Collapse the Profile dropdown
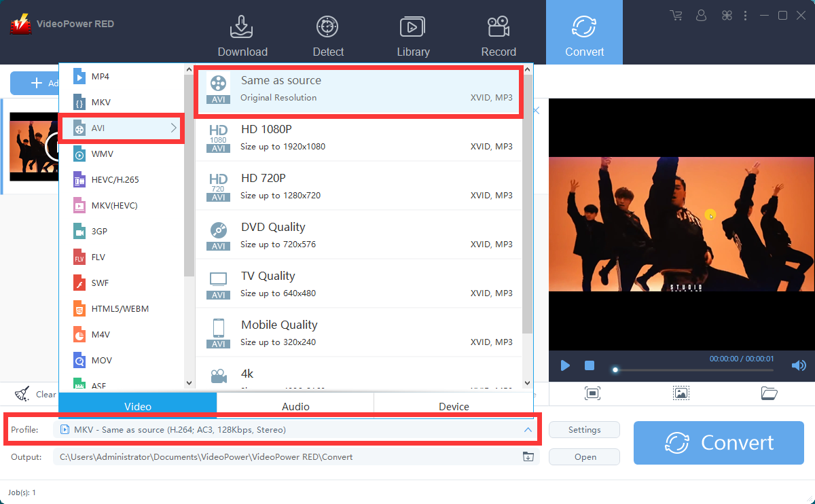 tap(528, 429)
